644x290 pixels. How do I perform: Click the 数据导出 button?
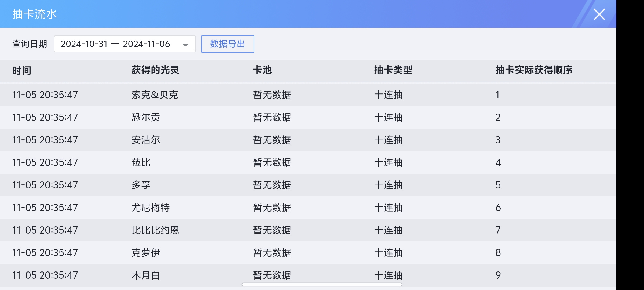(228, 44)
